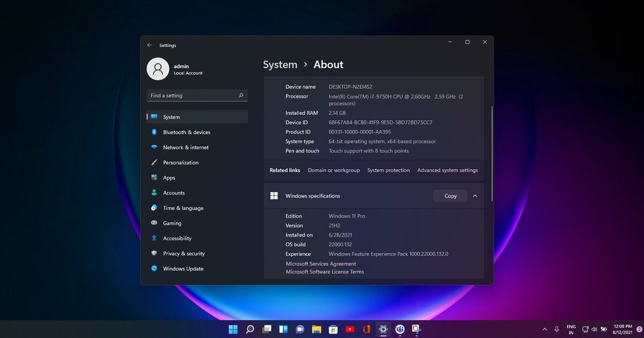The image size is (644, 338).
Task: Click the Find a setting search box
Action: point(192,95)
